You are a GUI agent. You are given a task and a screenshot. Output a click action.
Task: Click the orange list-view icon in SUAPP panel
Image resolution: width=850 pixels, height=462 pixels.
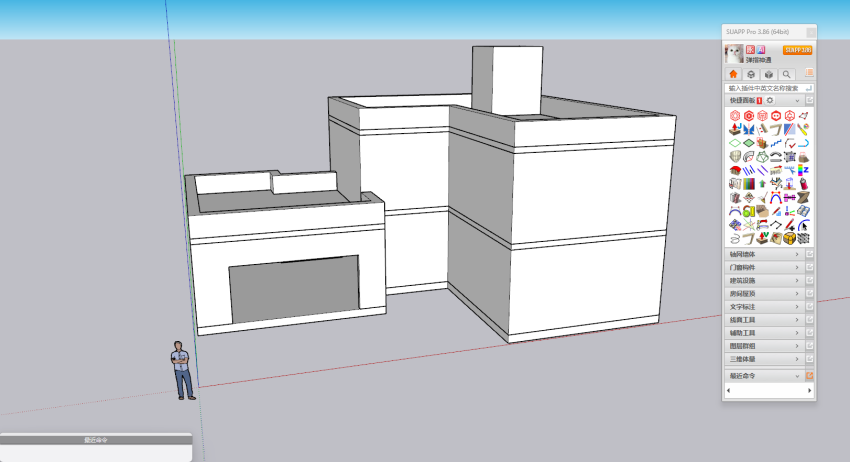pos(809,73)
